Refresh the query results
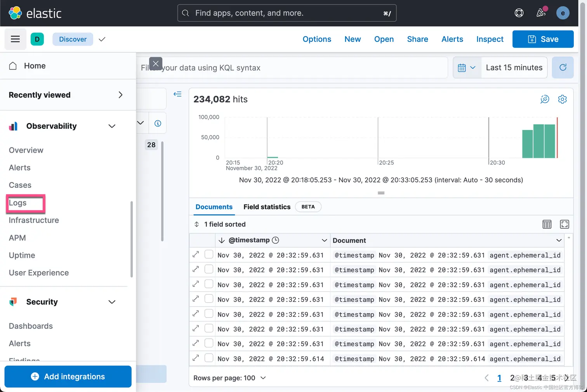This screenshot has height=392, width=587. (x=563, y=68)
